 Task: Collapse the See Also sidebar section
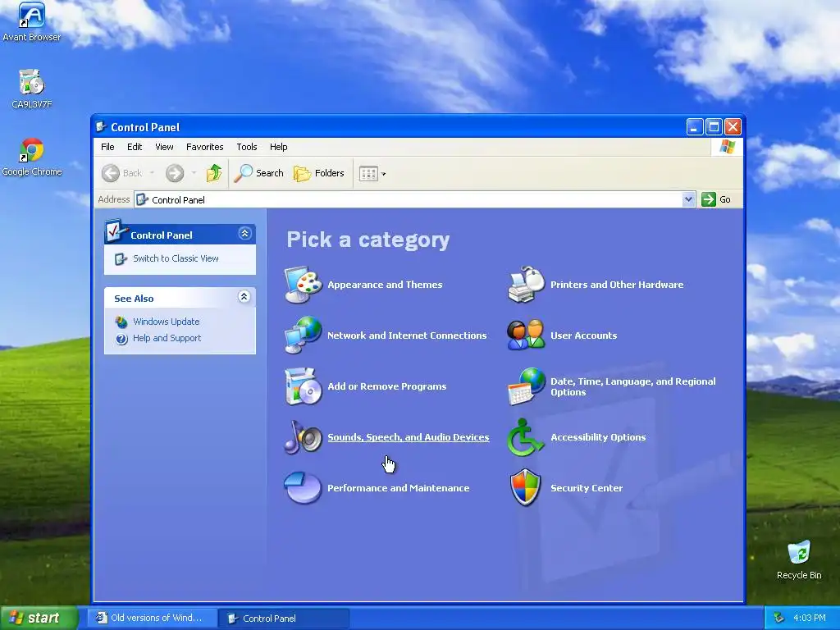coord(244,297)
